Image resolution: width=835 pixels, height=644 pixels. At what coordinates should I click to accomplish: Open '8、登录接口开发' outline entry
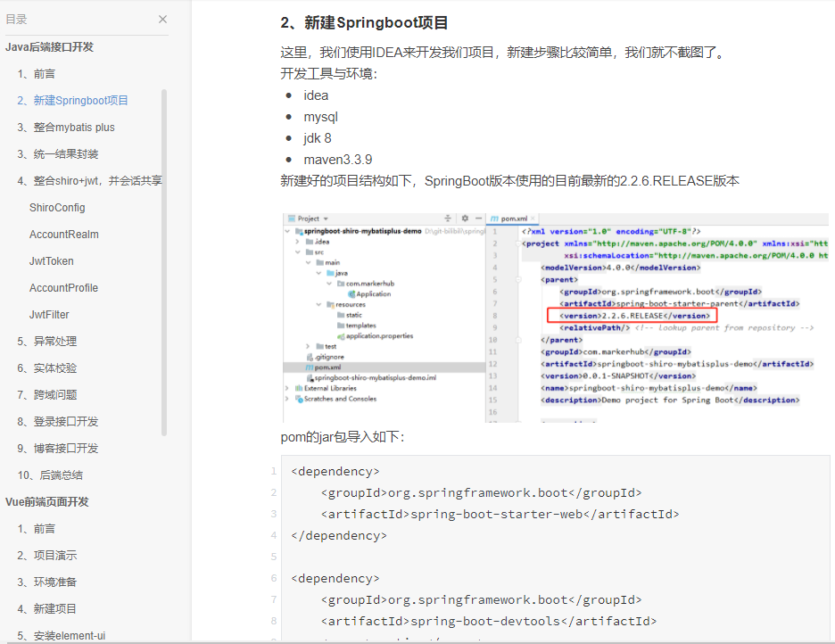coord(58,422)
